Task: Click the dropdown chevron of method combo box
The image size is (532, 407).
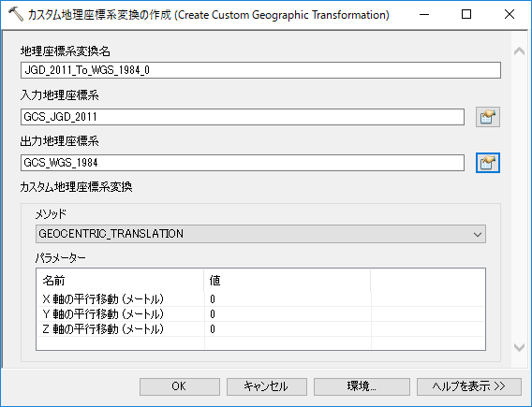Action: coord(478,234)
